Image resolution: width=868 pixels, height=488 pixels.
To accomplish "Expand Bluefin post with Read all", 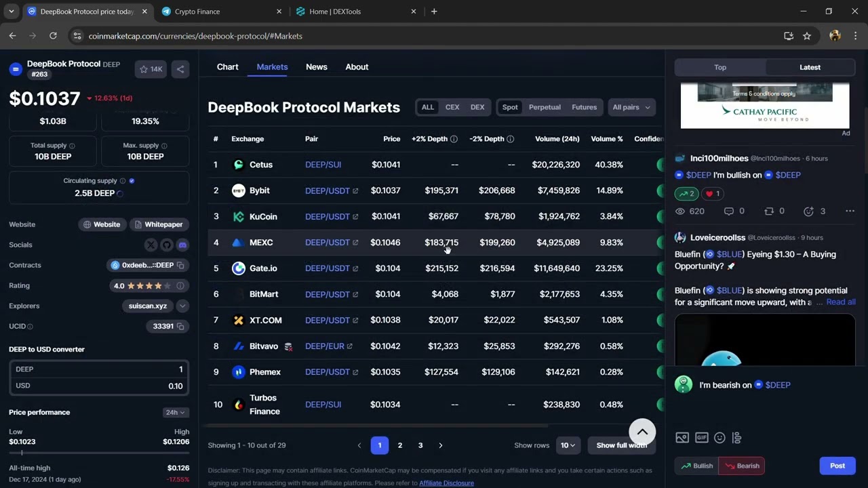I will tap(841, 302).
